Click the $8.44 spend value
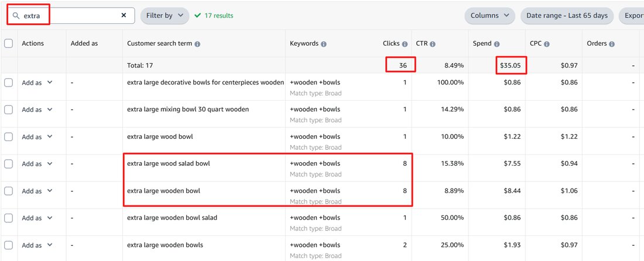The image size is (644, 261). (512, 190)
